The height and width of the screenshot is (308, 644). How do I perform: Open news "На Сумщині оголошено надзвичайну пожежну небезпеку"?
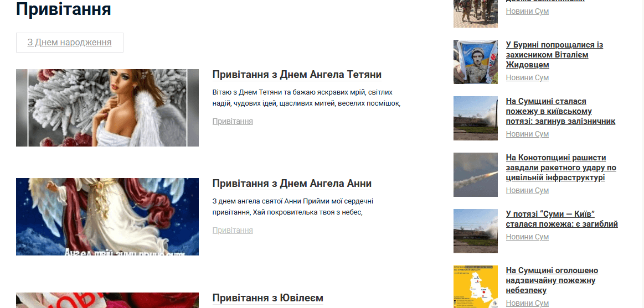click(552, 280)
